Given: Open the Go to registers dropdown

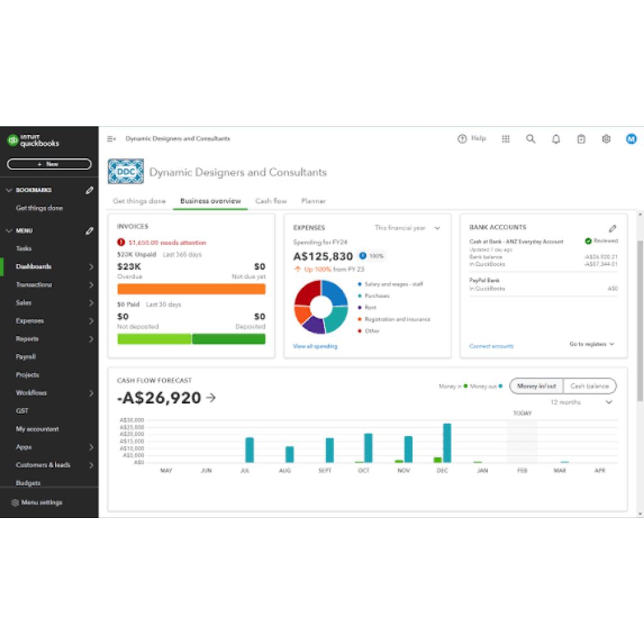Looking at the screenshot, I should [591, 345].
